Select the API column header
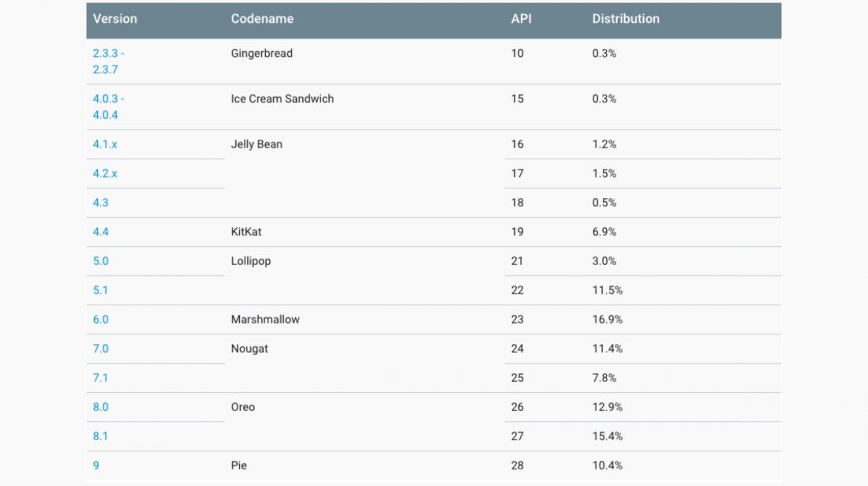Screen dimensions: 868x486 (x=522, y=19)
